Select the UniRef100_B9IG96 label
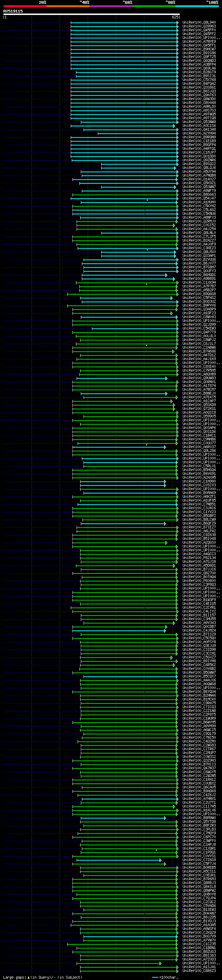The width and height of the screenshot is (222, 980). (199, 53)
